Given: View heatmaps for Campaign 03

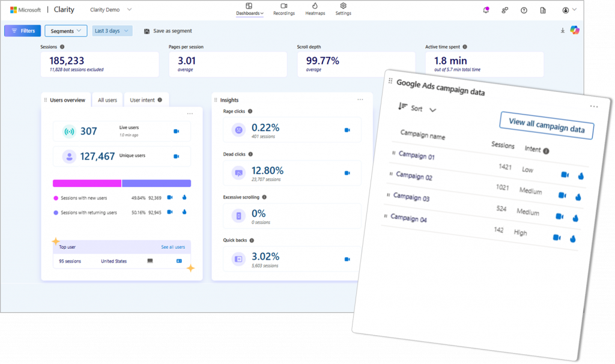Looking at the screenshot, I should (x=575, y=218).
